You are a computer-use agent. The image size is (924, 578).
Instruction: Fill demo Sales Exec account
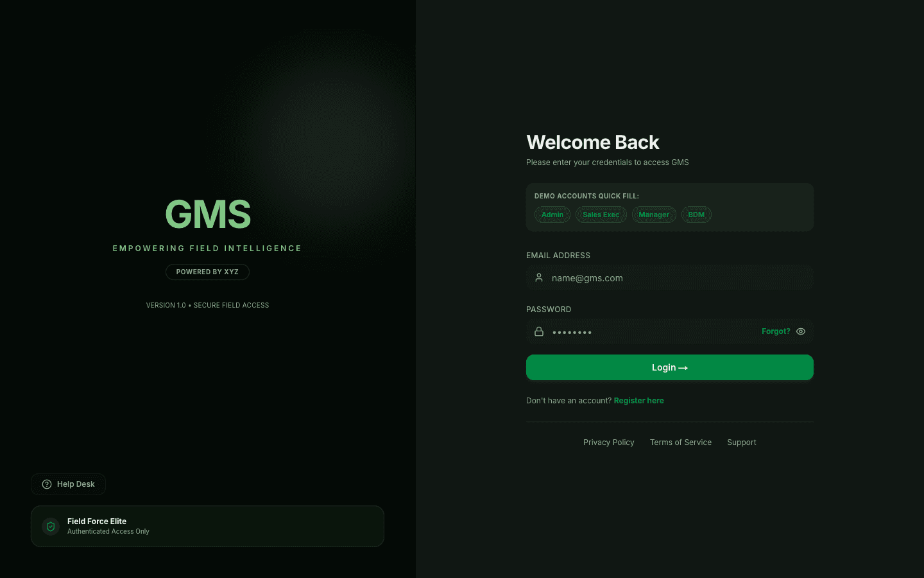(x=601, y=215)
